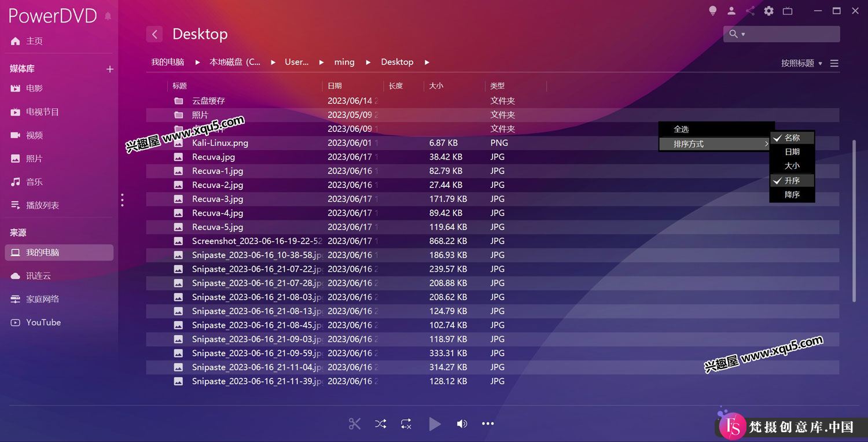
Task: Go to 我的电脑 in breadcrumb path
Action: pyautogui.click(x=168, y=62)
